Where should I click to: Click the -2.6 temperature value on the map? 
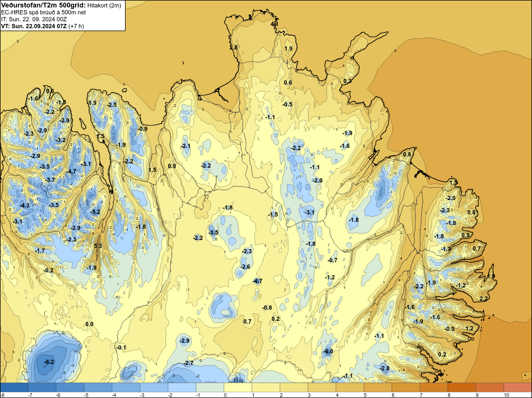[245, 267]
